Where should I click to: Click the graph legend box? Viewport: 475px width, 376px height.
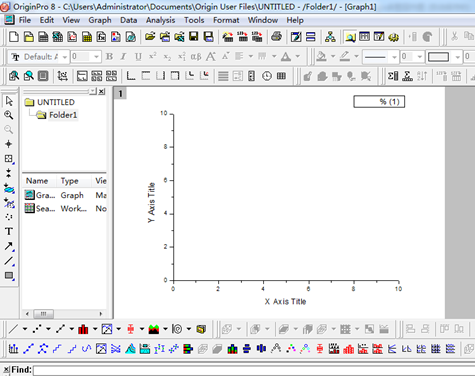[379, 102]
